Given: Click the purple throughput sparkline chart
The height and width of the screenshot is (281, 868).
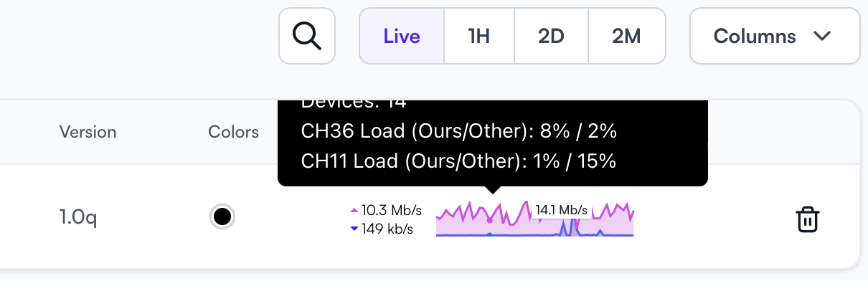Looking at the screenshot, I should [x=535, y=219].
